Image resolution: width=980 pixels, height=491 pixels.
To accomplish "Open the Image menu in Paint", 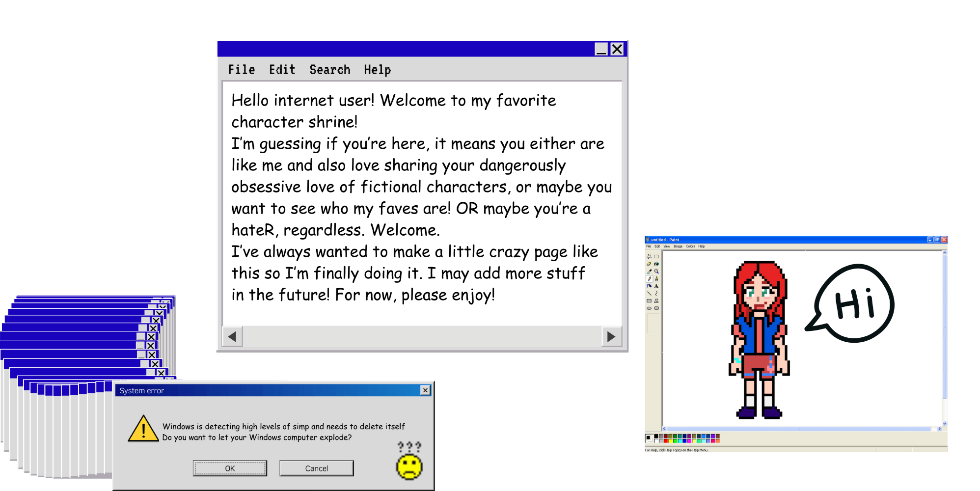I will click(678, 246).
